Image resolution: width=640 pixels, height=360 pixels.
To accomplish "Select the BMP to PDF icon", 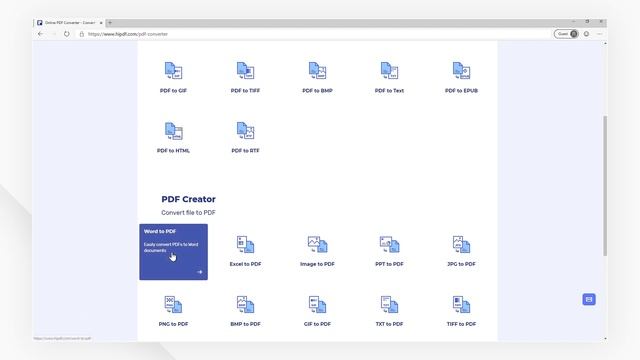I will pyautogui.click(x=245, y=304).
